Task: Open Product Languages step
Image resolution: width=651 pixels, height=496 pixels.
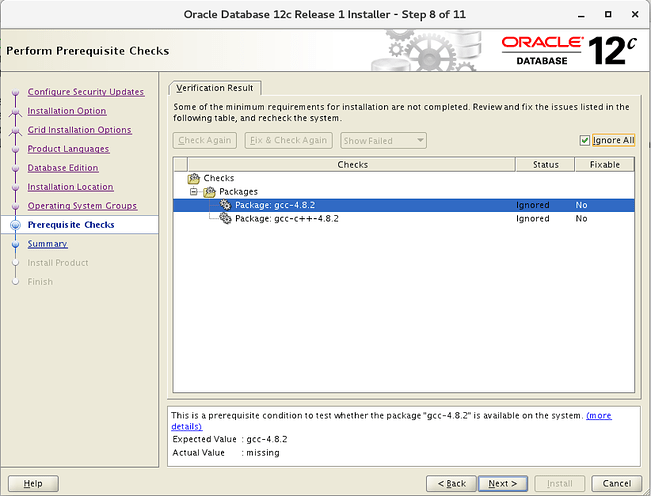Action: pos(69,149)
